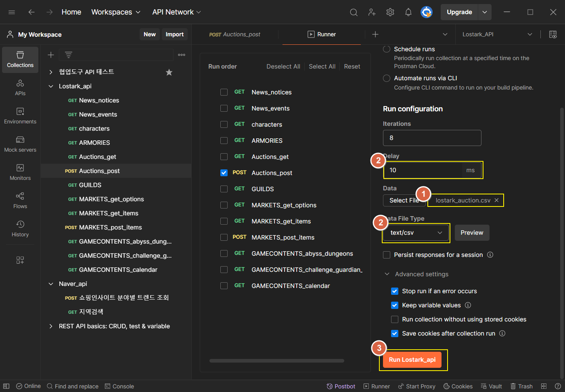Collapse the Lostark_api collection
The height and width of the screenshot is (392, 565).
coord(51,86)
